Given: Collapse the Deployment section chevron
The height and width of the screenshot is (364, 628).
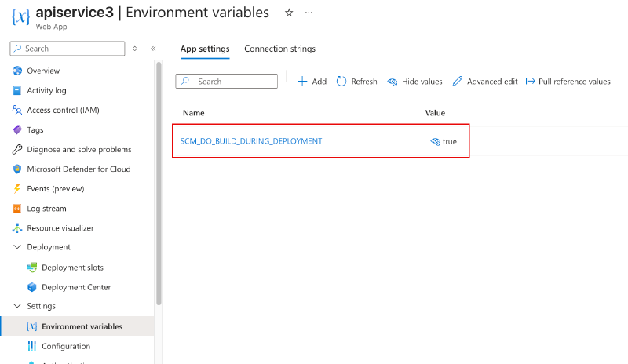Looking at the screenshot, I should point(17,247).
